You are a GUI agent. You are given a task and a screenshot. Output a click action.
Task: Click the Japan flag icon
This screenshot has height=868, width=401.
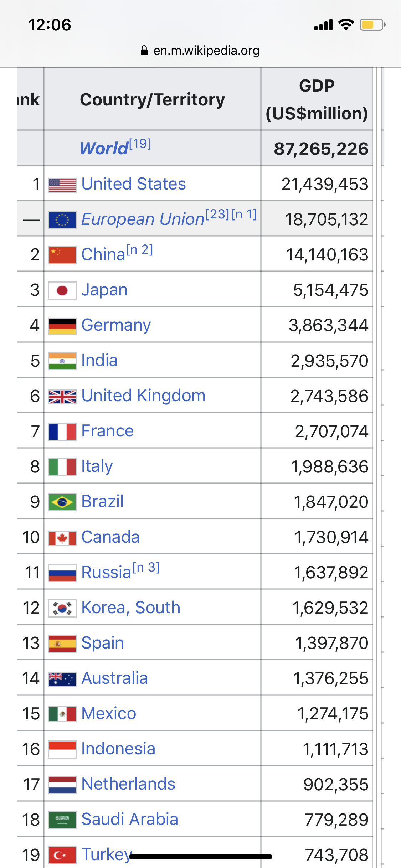click(x=62, y=290)
